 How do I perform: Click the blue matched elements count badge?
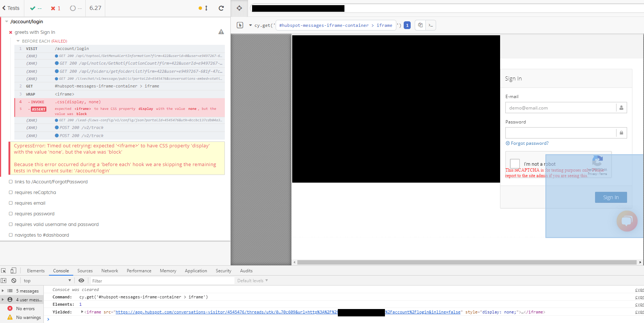click(407, 25)
